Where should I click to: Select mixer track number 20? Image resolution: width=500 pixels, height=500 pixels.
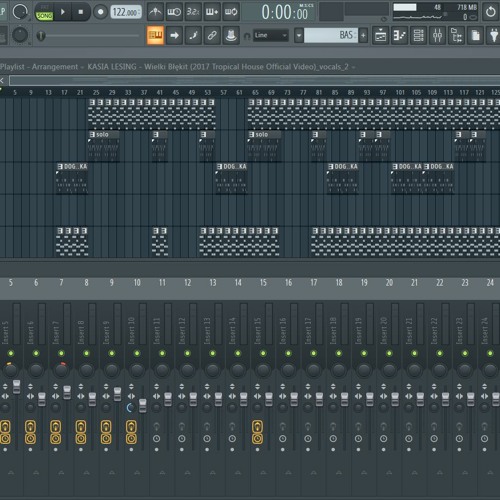[x=389, y=283]
